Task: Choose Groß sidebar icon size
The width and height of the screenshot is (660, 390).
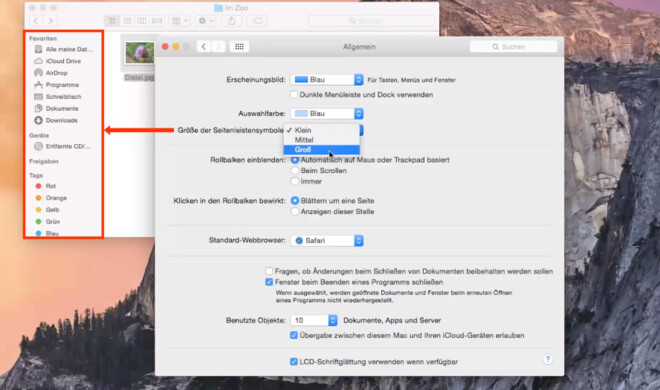Action: [x=322, y=150]
